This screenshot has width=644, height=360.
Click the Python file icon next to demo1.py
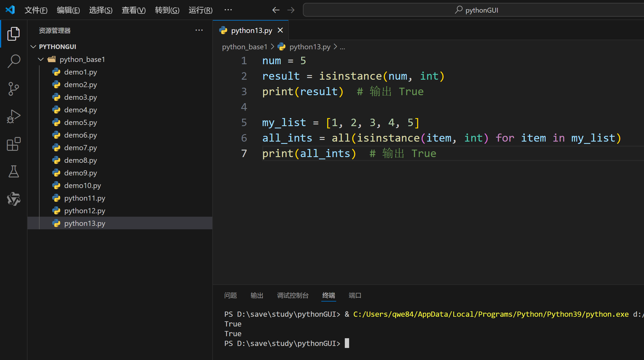[56, 72]
